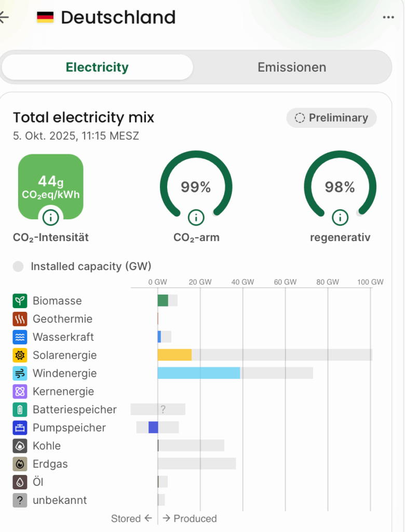This screenshot has height=532, width=405.
Task: Select the Electricity tab
Action: point(97,68)
